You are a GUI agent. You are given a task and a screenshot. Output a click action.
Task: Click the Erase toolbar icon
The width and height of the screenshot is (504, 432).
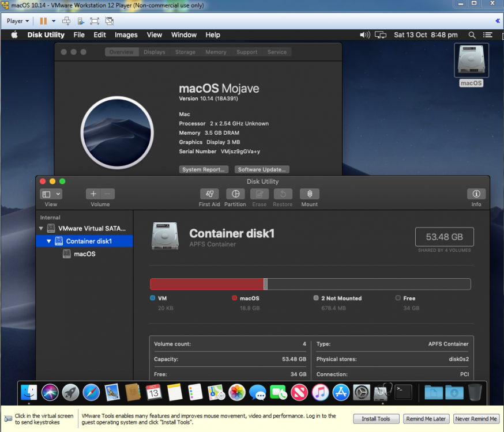point(259,194)
